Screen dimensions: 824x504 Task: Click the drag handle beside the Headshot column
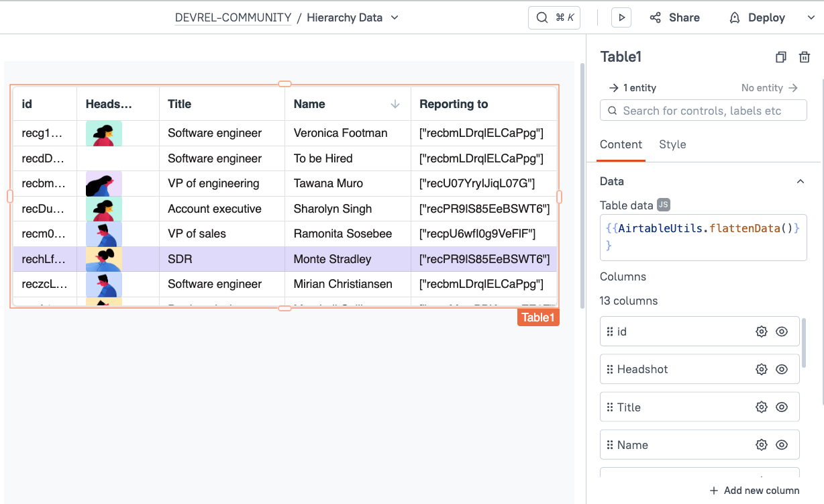tap(609, 368)
